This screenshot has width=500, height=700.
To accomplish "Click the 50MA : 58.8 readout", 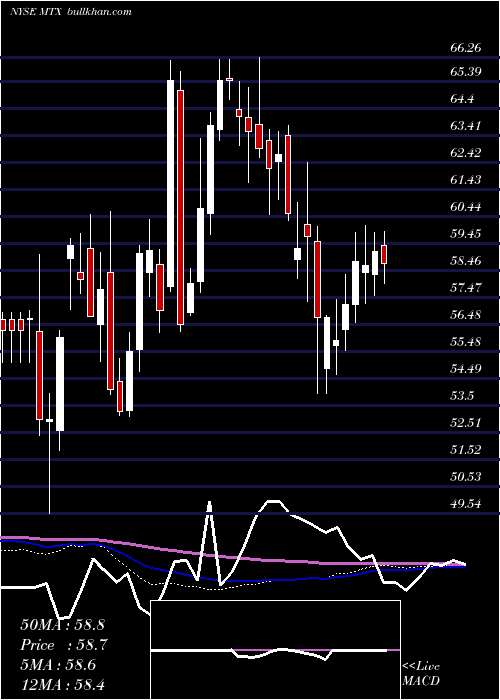I will 62,625.
